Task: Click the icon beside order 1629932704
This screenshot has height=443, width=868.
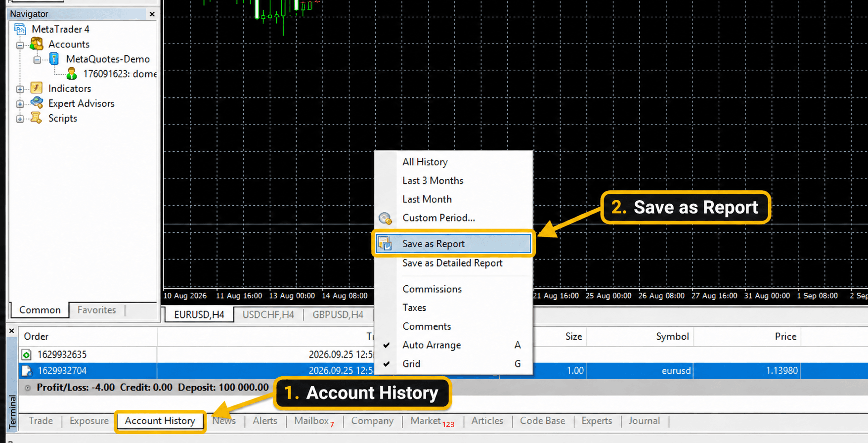Action: (27, 370)
